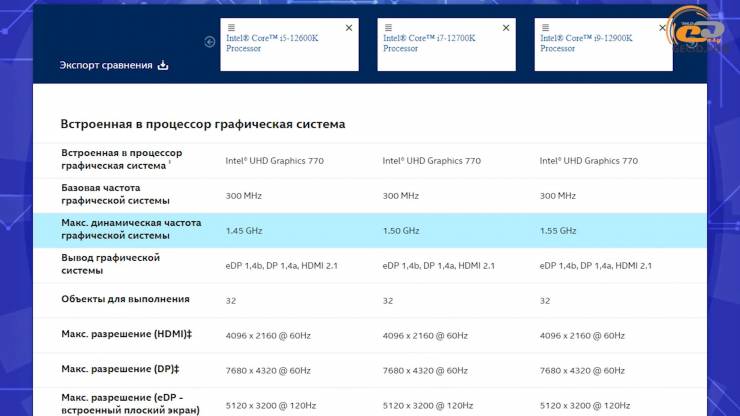
Task: Open the Intel Core i7-12700K Processor link
Action: click(x=429, y=43)
